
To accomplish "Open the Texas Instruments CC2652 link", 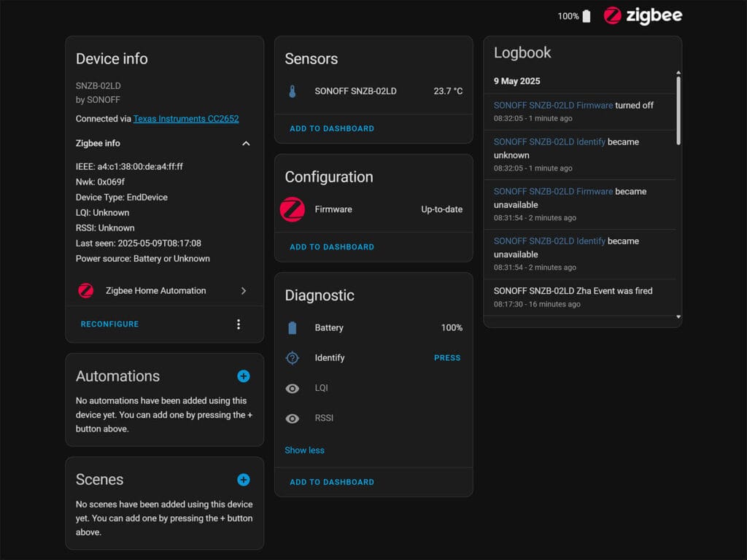I will click(186, 119).
